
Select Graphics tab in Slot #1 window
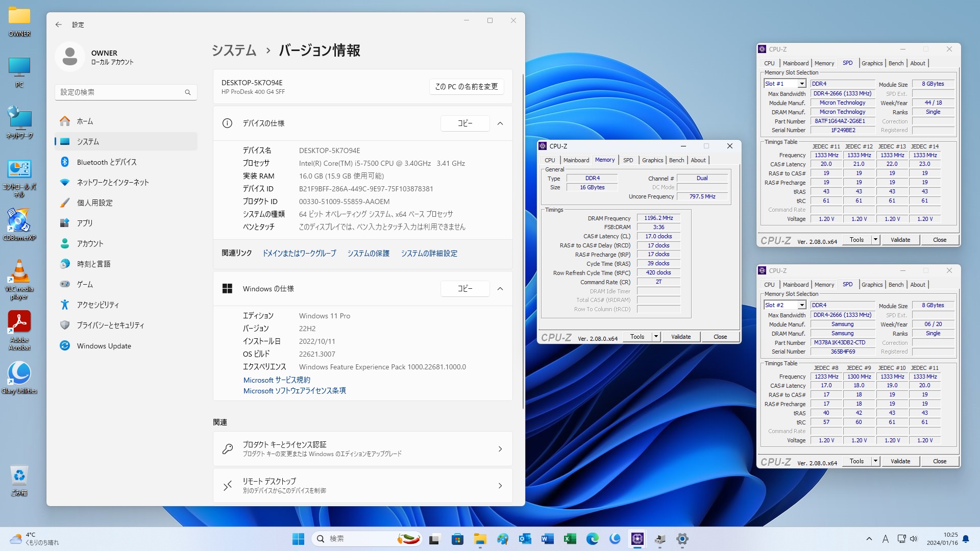pyautogui.click(x=872, y=63)
